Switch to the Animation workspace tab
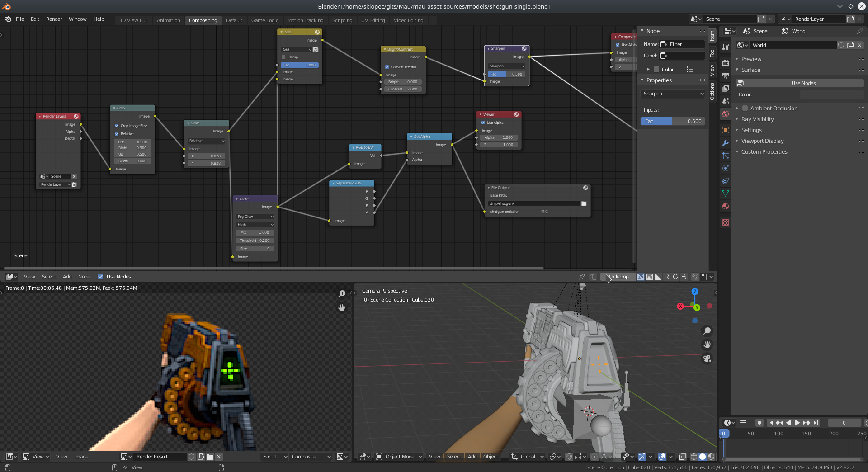The height and width of the screenshot is (472, 868). (168, 20)
